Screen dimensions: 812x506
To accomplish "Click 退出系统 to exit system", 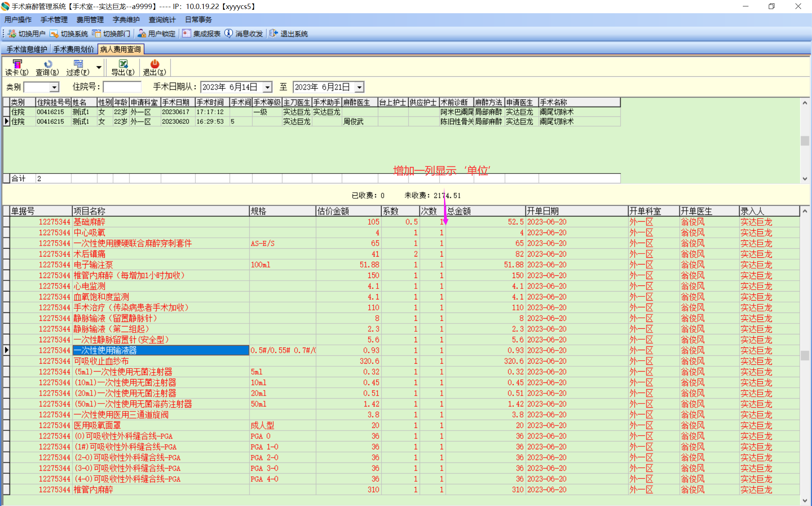I will [289, 34].
